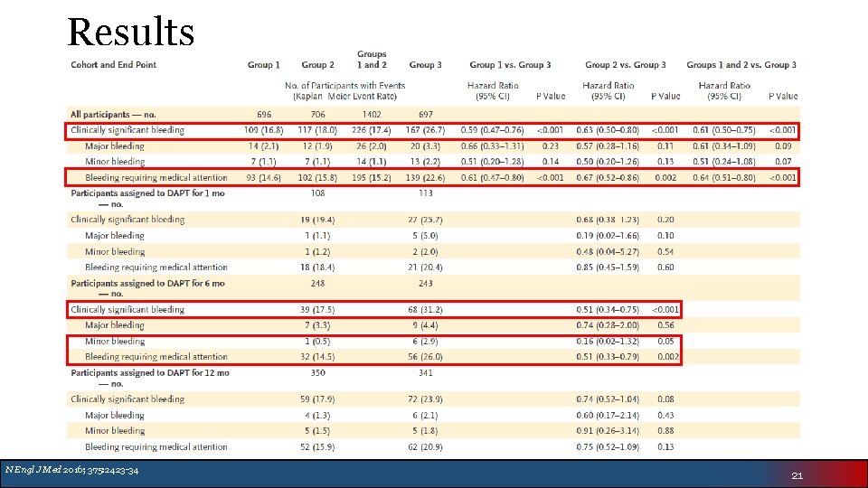Click the value "697" for Group 3
Image resolution: width=868 pixels, height=488 pixels.
point(425,115)
